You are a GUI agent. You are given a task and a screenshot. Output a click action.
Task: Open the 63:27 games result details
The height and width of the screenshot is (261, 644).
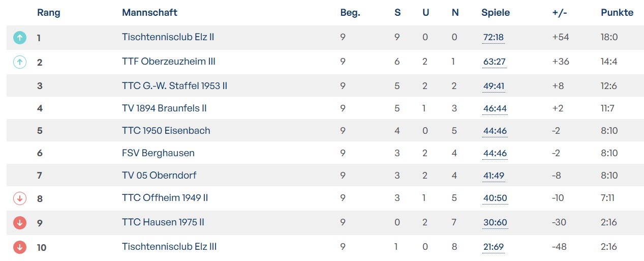494,62
